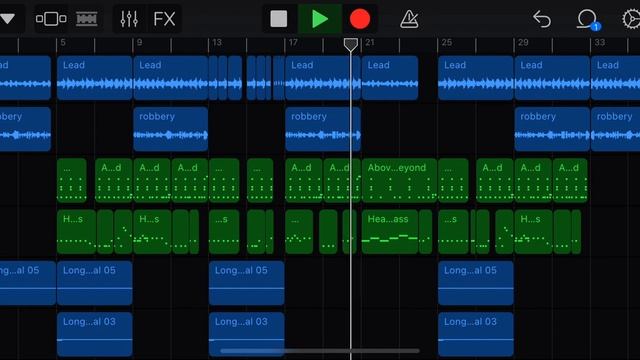Select the A...d region starting at bar 9
This screenshot has width=640, height=360.
(152, 180)
